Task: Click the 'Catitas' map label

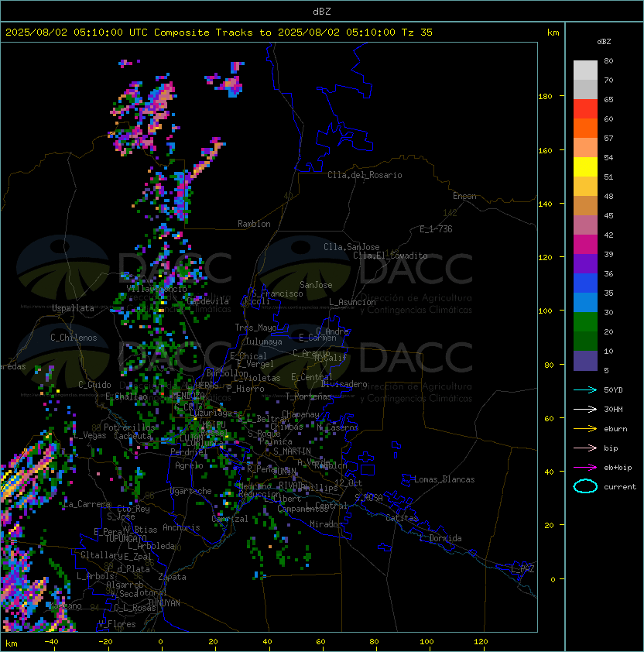Action: point(402,518)
